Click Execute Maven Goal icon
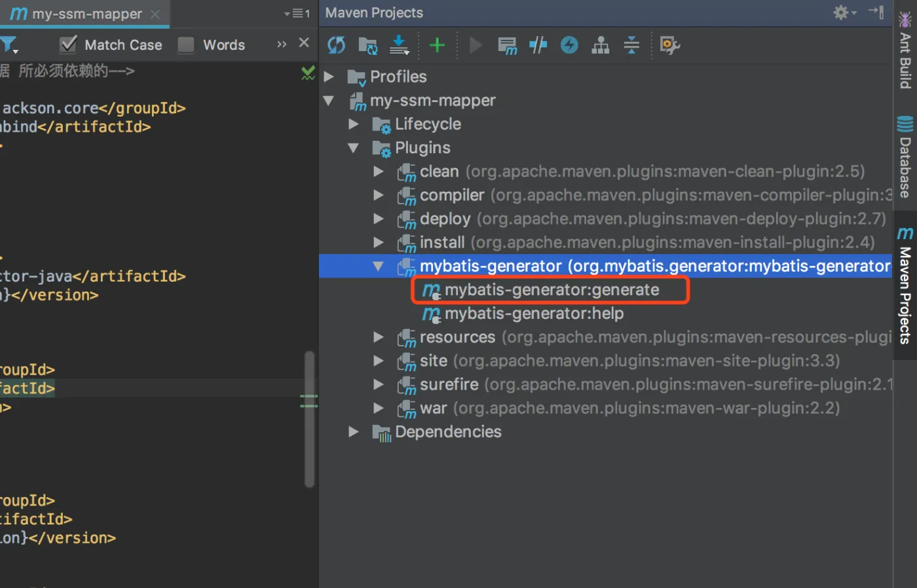917x588 pixels. click(507, 45)
